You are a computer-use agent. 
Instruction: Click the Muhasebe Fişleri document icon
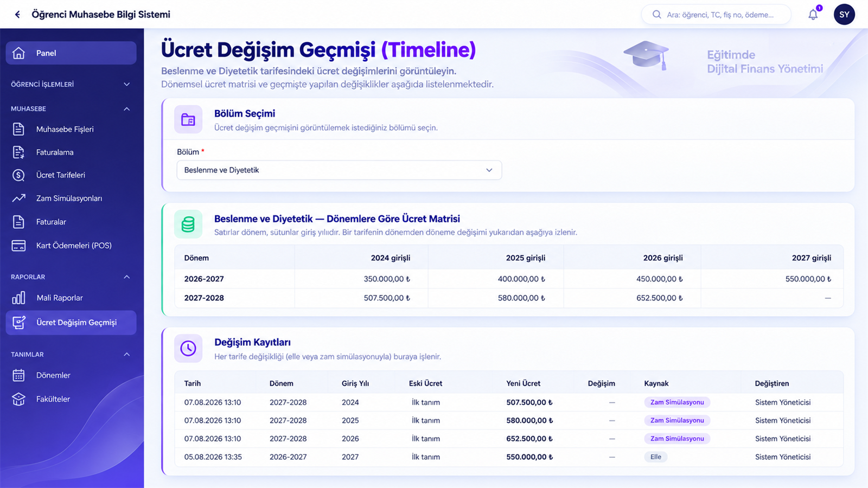tap(18, 129)
